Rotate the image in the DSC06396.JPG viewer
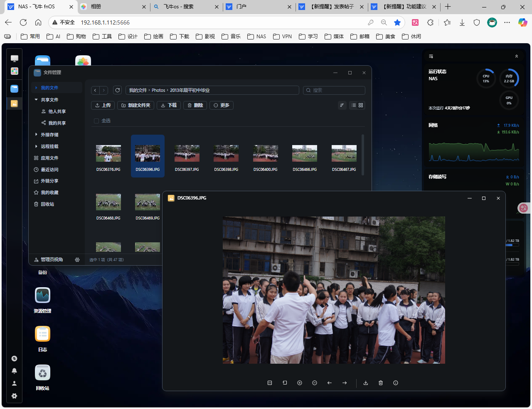532x409 pixels. (285, 383)
